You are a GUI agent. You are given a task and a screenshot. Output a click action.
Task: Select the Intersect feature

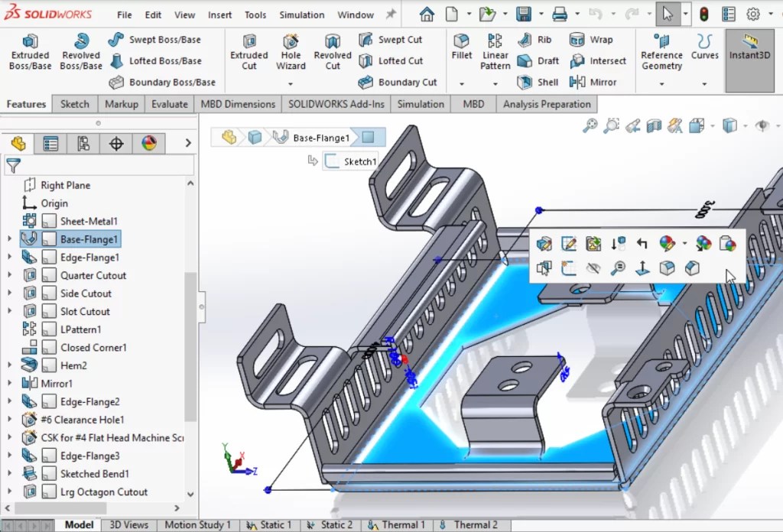(x=598, y=61)
